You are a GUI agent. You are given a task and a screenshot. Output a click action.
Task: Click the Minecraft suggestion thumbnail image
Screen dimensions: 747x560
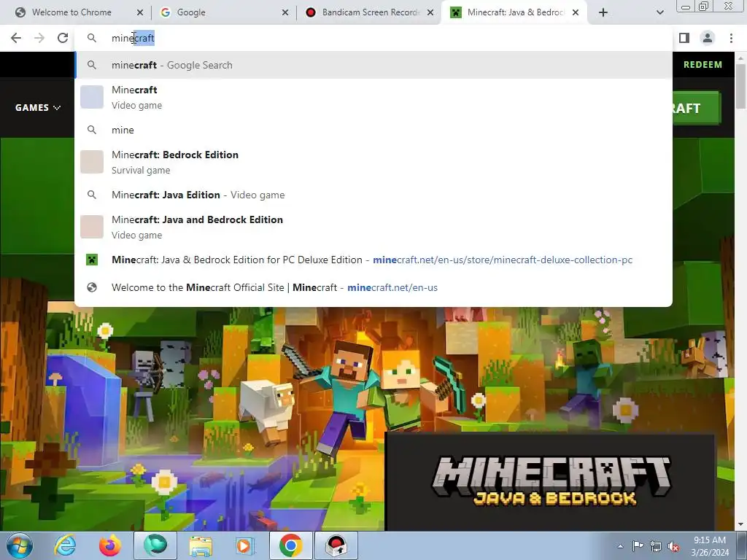coord(92,97)
